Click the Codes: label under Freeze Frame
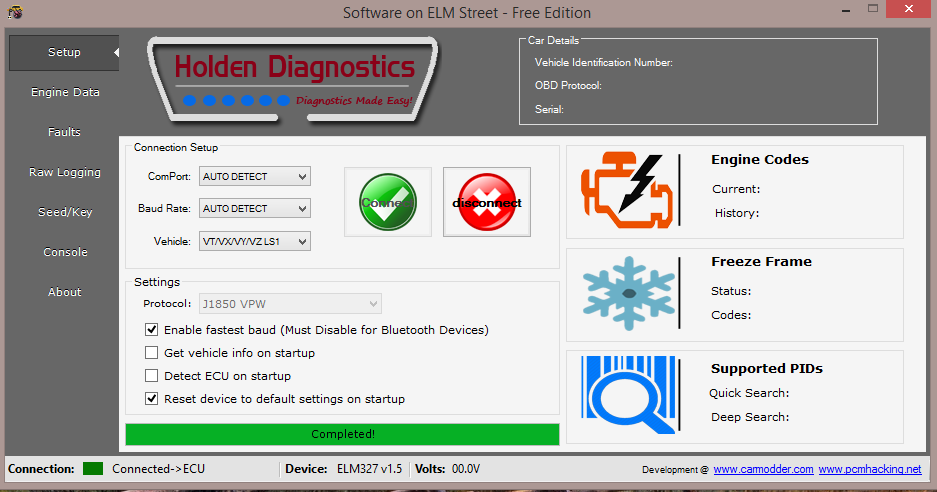The image size is (937, 492). [731, 315]
